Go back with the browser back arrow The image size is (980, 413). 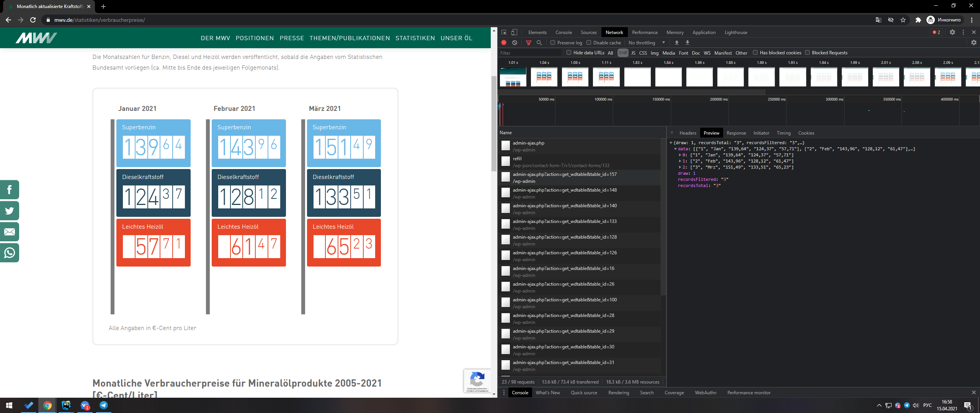tap(8, 20)
